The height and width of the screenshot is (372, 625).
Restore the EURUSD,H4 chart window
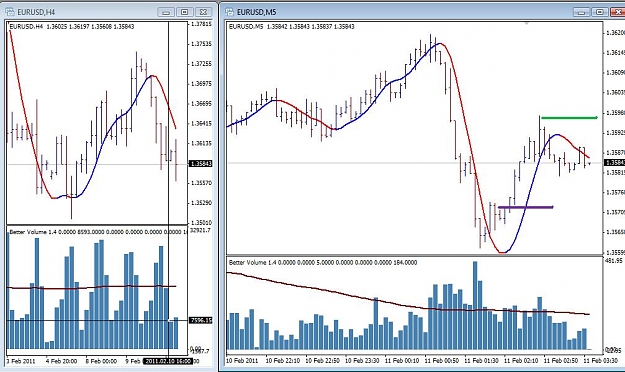(x=184, y=12)
